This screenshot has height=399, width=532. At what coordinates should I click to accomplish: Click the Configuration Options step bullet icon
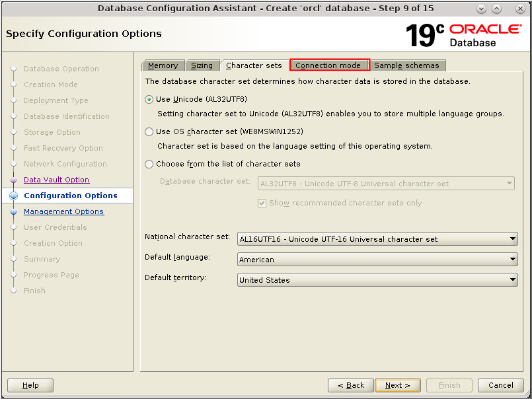coord(14,196)
